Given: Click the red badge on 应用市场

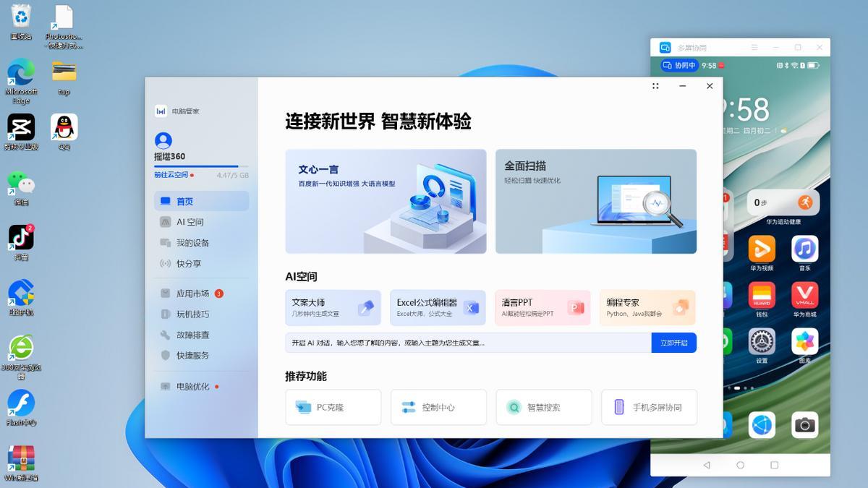Looking at the screenshot, I should click(218, 294).
